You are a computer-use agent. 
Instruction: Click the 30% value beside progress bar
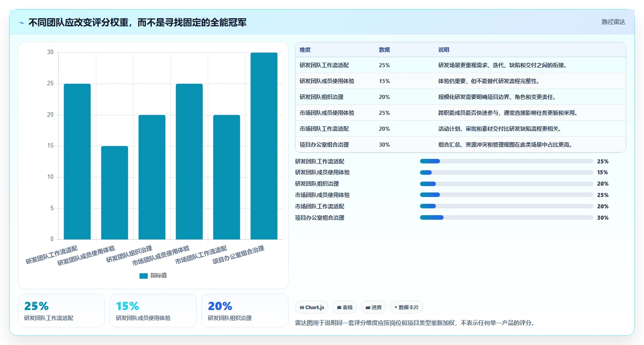click(603, 218)
